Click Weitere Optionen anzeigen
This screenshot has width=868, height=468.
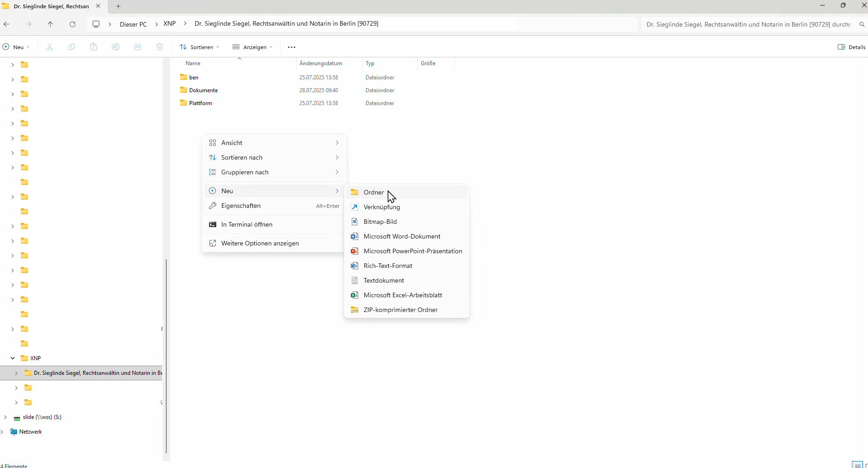pos(259,244)
